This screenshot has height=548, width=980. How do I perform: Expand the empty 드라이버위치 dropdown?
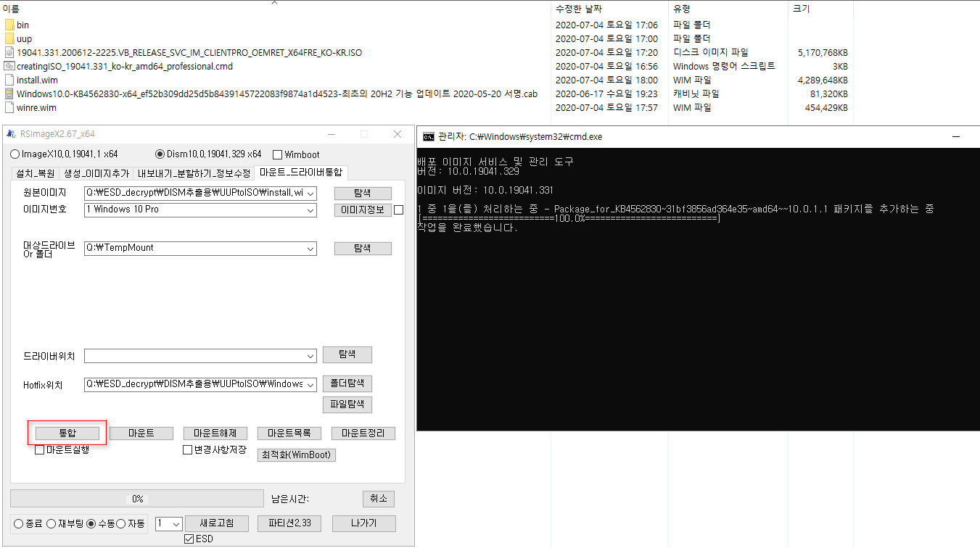(310, 356)
